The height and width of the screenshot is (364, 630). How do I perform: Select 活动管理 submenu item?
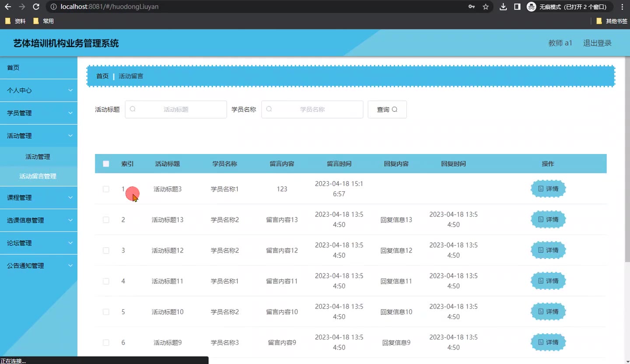[38, 157]
